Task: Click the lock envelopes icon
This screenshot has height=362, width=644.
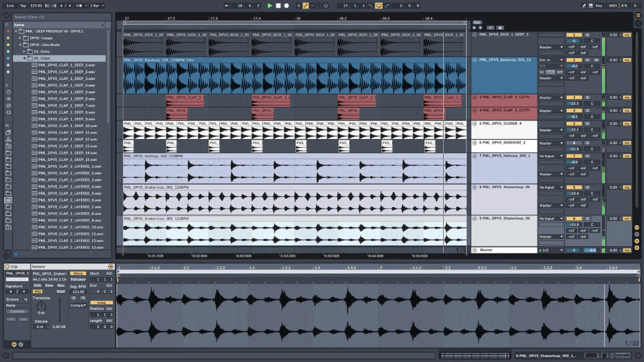Action: pyautogui.click(x=500, y=28)
